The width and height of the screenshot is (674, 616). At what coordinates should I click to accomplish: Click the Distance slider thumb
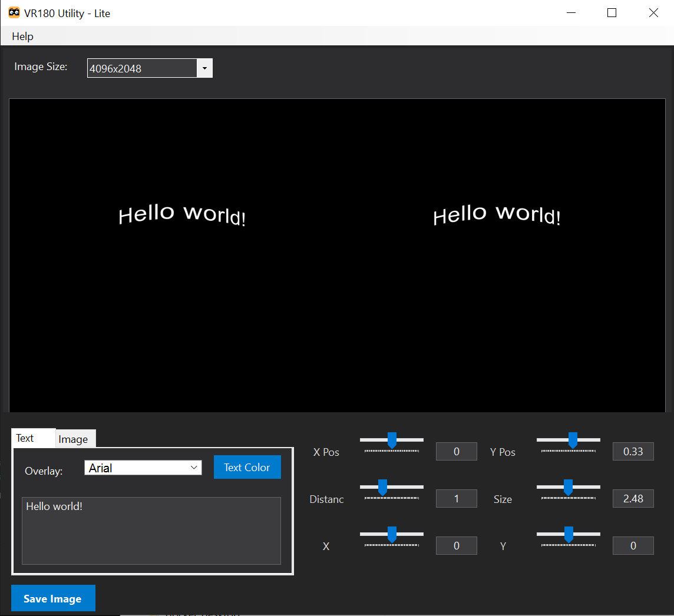tap(382, 488)
